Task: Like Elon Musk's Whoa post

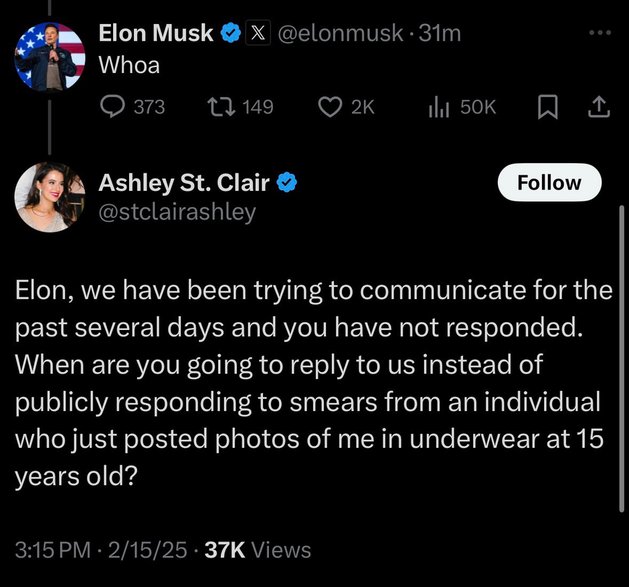Action: [346, 107]
